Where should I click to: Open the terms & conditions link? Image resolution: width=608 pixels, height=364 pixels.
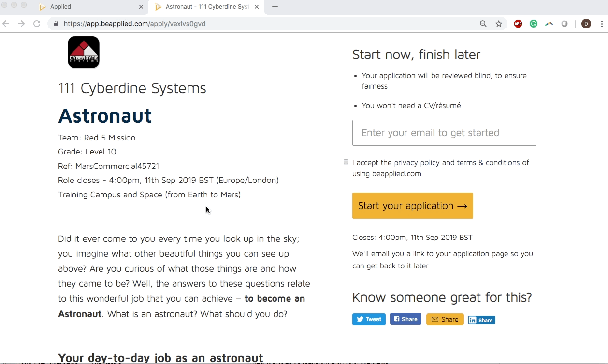488,163
